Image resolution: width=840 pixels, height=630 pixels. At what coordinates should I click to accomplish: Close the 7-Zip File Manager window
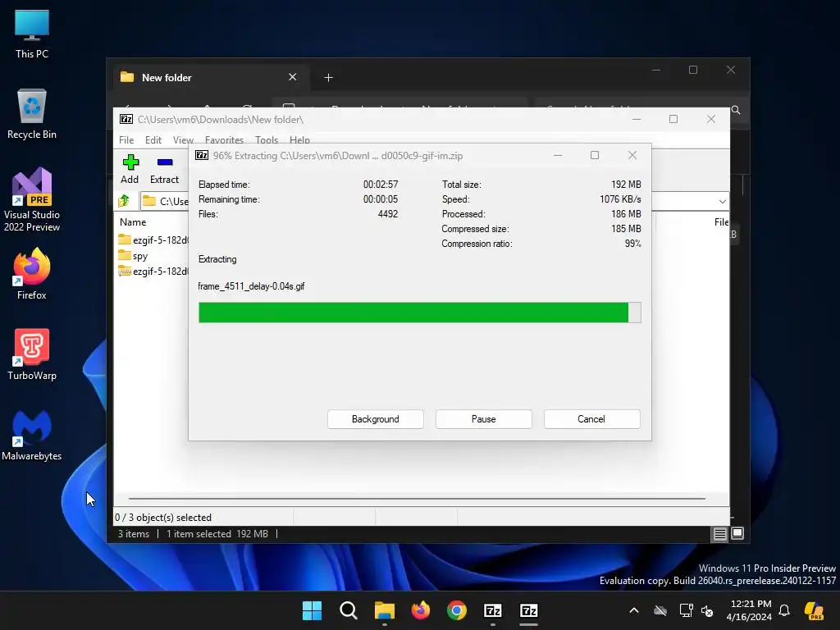coord(711,119)
